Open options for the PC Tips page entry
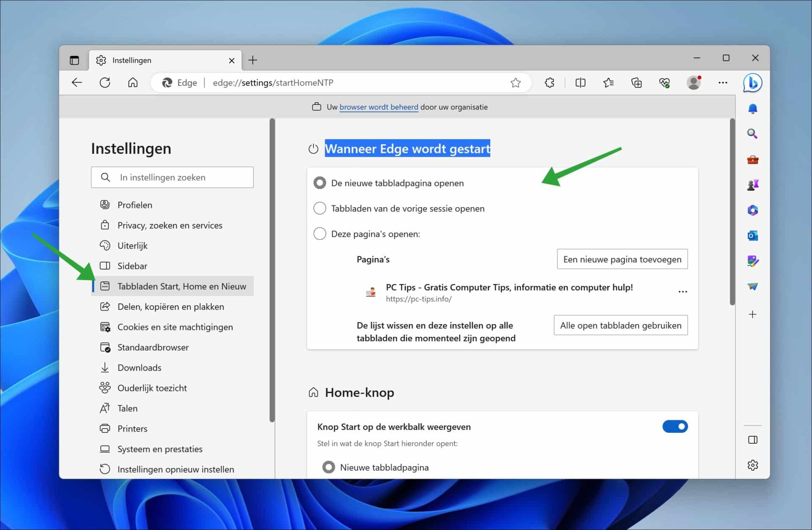Screen dimensions: 812x530 683,291
